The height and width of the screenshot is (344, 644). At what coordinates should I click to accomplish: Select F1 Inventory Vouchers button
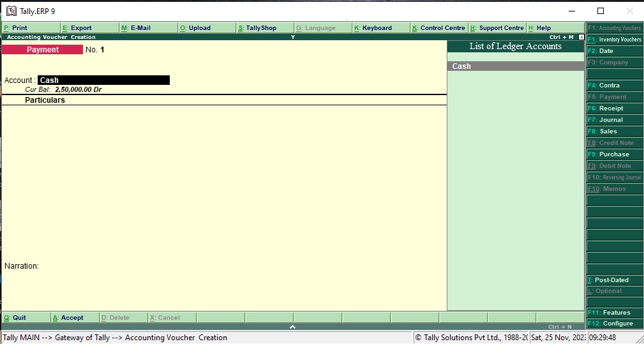(614, 40)
